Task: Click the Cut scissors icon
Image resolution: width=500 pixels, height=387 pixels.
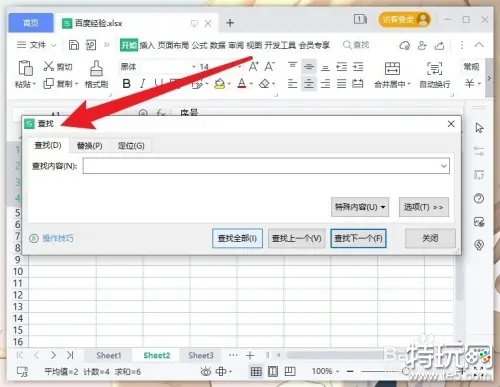Action: 49,66
